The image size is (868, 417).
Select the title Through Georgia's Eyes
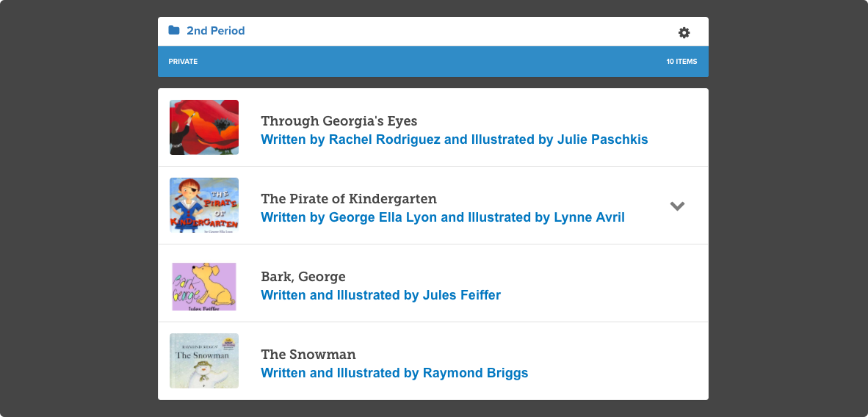(339, 120)
